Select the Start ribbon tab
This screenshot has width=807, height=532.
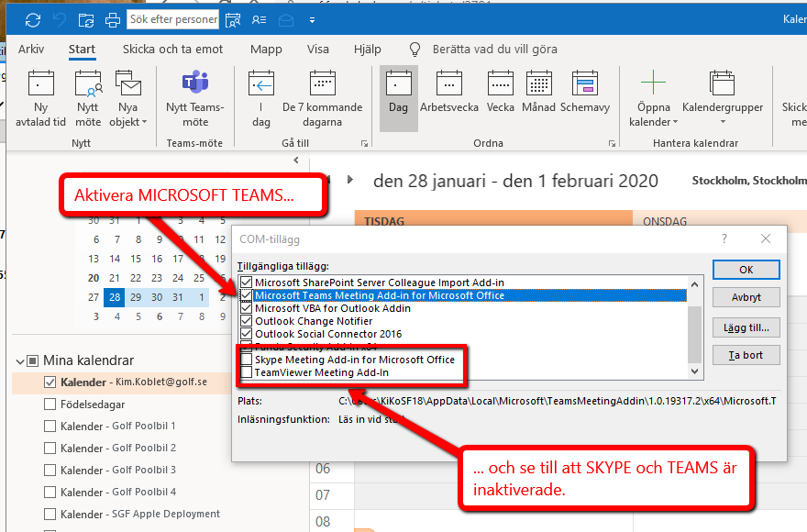click(x=82, y=49)
